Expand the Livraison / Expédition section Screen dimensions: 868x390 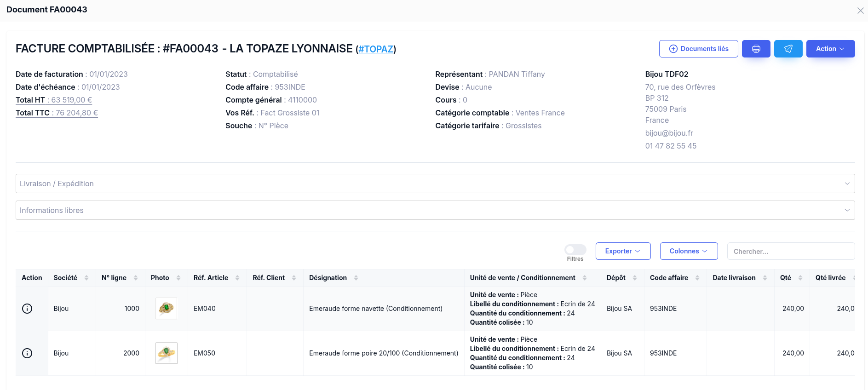435,184
